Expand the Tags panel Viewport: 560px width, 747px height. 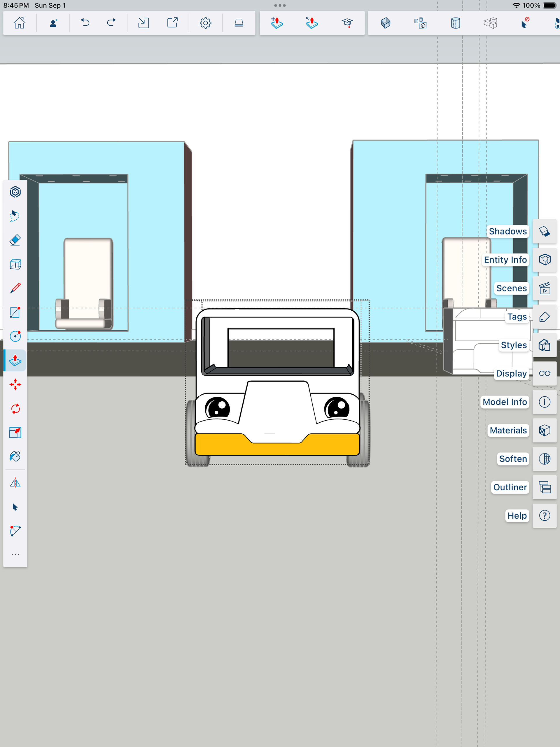click(x=545, y=317)
